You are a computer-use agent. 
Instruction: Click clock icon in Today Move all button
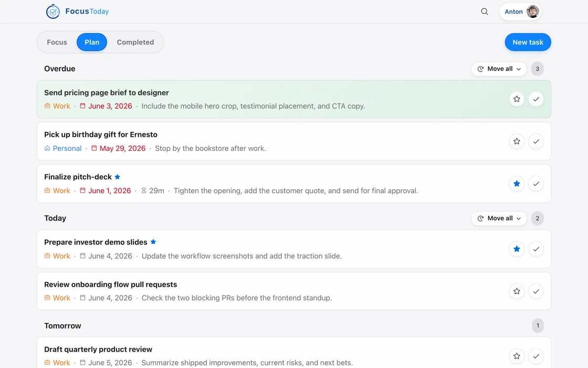click(x=480, y=218)
